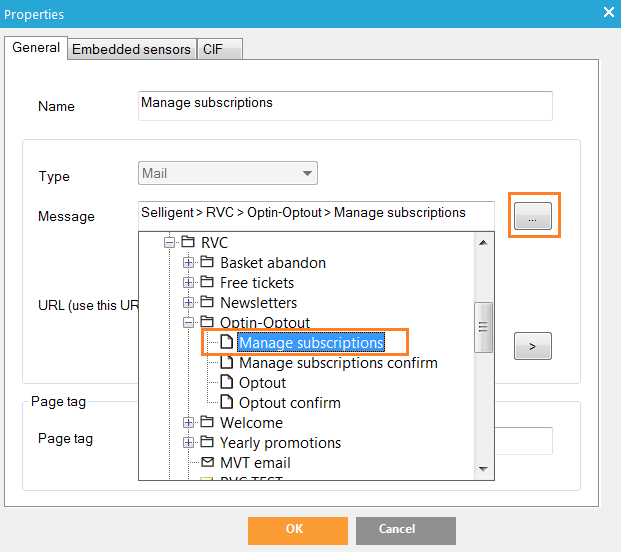Click the Basket abandon folder icon
Viewport: 621px width, 552px height.
(208, 263)
